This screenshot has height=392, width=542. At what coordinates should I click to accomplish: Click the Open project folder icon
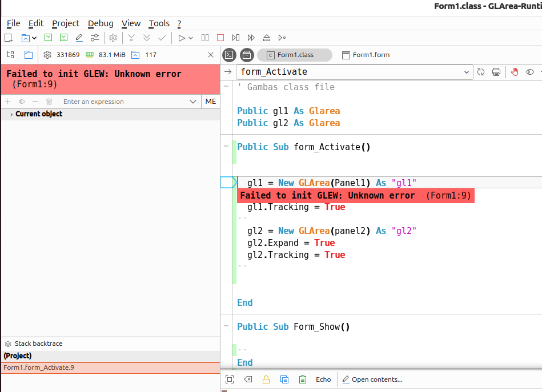(x=25, y=38)
